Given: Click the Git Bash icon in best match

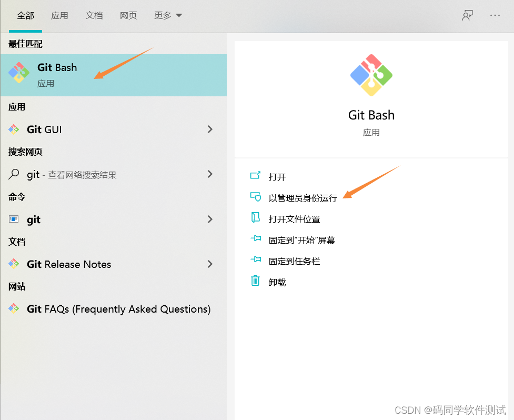Looking at the screenshot, I should 19,73.
